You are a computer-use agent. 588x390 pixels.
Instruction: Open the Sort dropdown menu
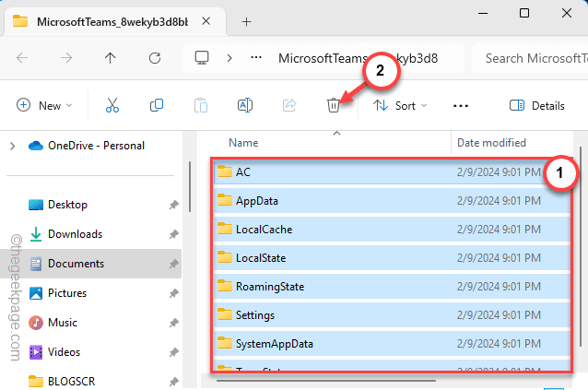click(400, 106)
